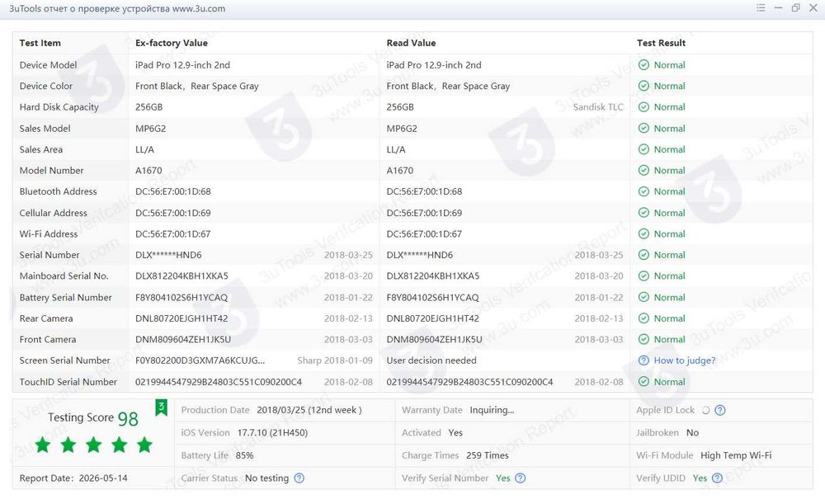Click the ex-factory Sales Area value LL/A
Viewport: 825px width, 504px height.
[144, 149]
